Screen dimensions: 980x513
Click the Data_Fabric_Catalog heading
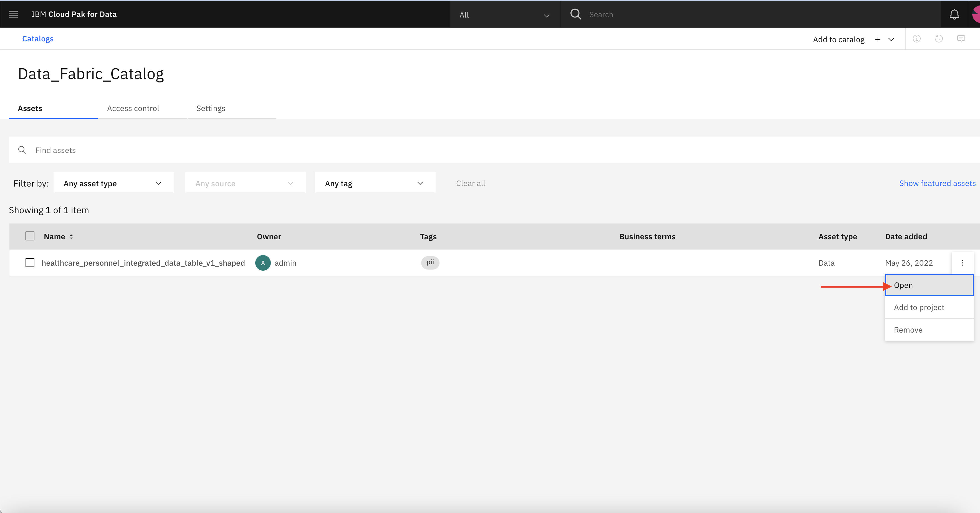(x=91, y=74)
